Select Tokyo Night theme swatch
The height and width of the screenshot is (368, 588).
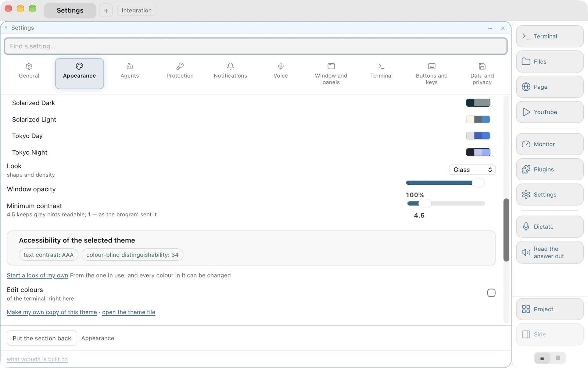478,152
